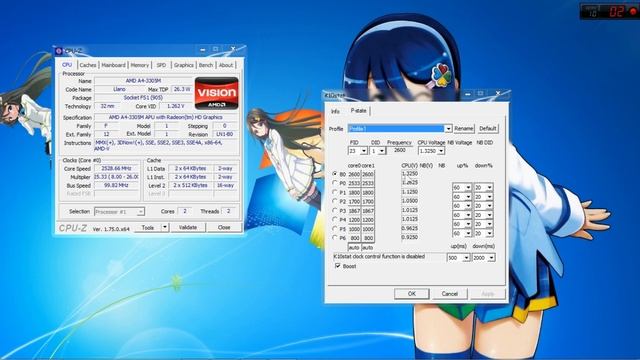Image resolution: width=640 pixels, height=360 pixels.
Task: Click the Level 2 cache value '2 x 512 KBytes'
Action: 190,185
